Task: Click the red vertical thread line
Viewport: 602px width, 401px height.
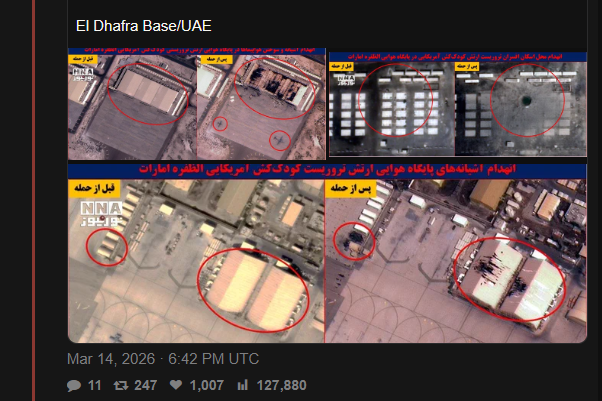Action: pos(34,200)
